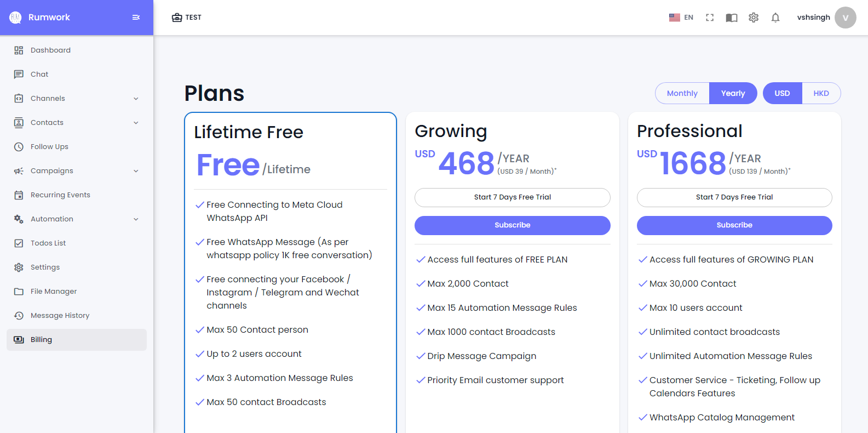Select Yearly billing period
The image size is (868, 433).
coord(733,93)
